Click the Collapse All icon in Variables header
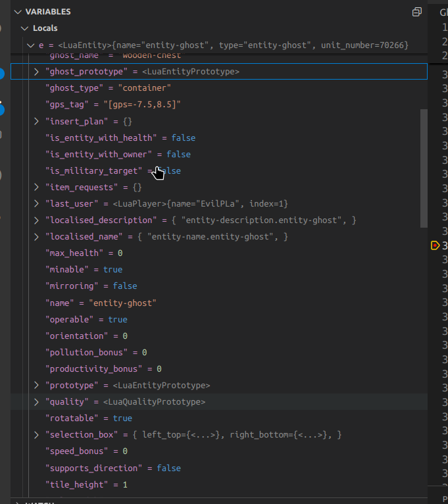Screen dimensions: 448x504 point(417,12)
